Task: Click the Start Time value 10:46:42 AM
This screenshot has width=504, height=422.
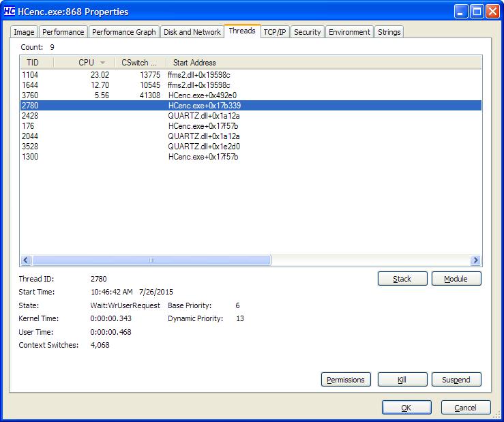Action: 112,292
